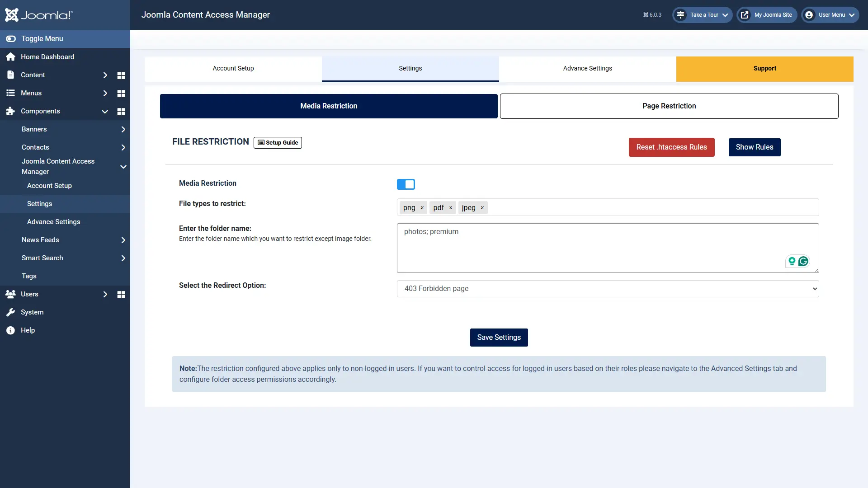Collapse the Components submenu chevron
The height and width of the screenshot is (488, 868).
pos(105,111)
